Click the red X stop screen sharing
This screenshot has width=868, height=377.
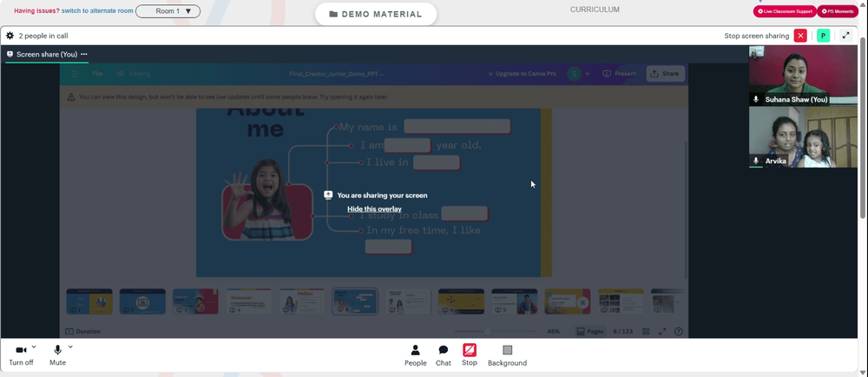(x=800, y=36)
